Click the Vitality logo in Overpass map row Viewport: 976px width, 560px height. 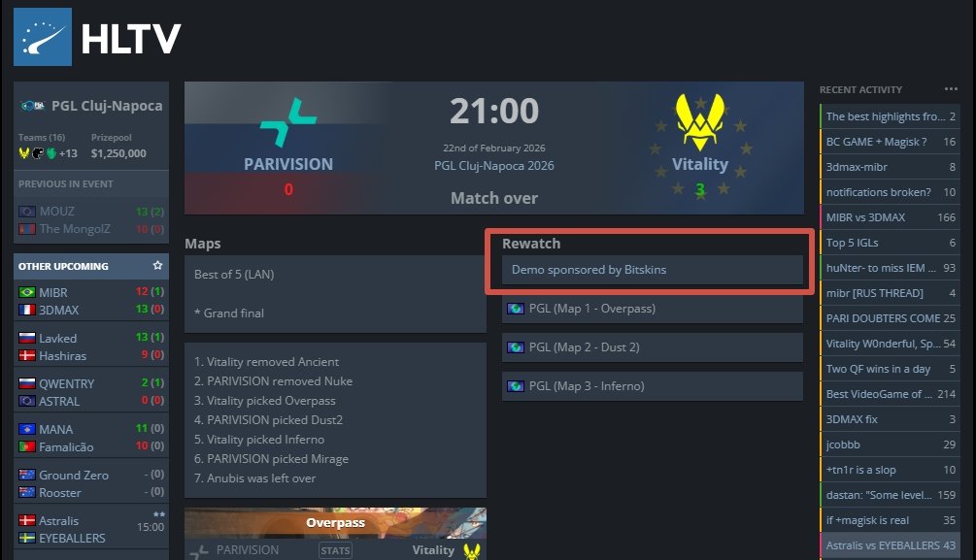pyautogui.click(x=472, y=550)
